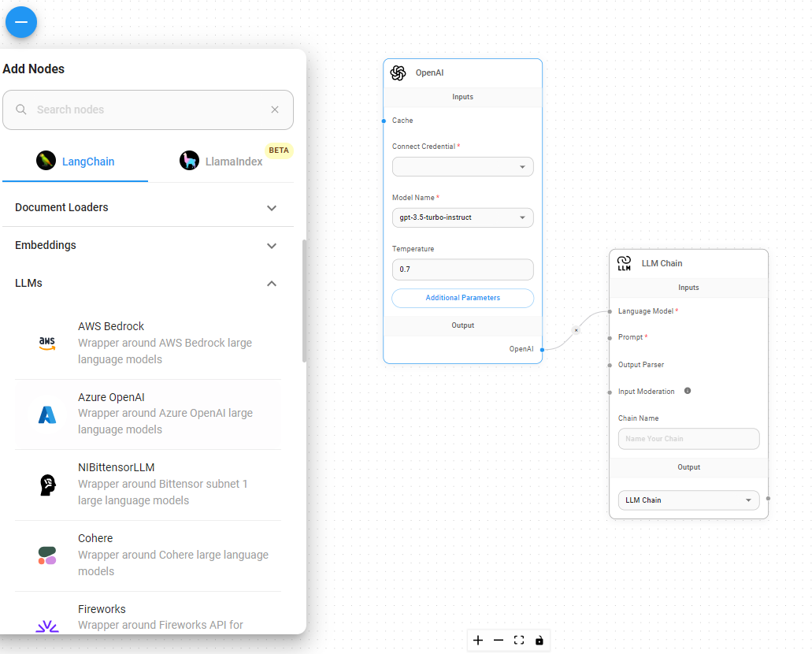Click the Cache input connection handle

384,121
